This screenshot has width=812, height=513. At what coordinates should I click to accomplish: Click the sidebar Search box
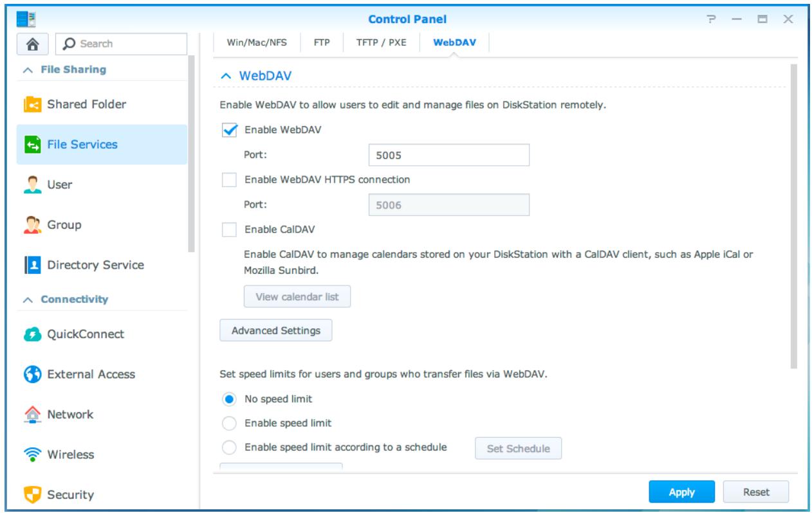tap(122, 44)
